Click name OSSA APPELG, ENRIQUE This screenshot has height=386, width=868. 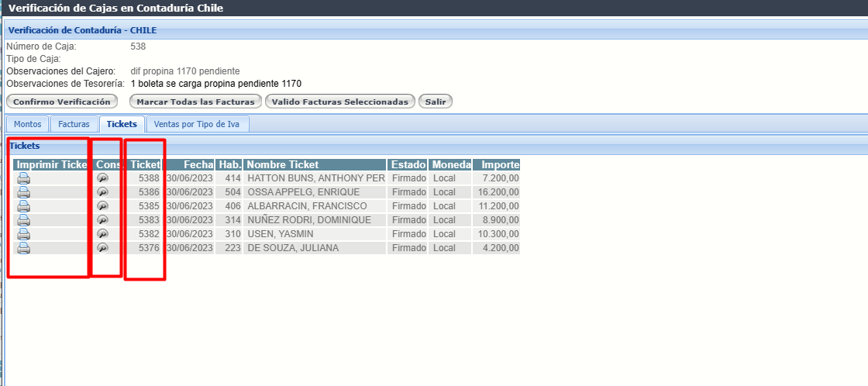(303, 192)
